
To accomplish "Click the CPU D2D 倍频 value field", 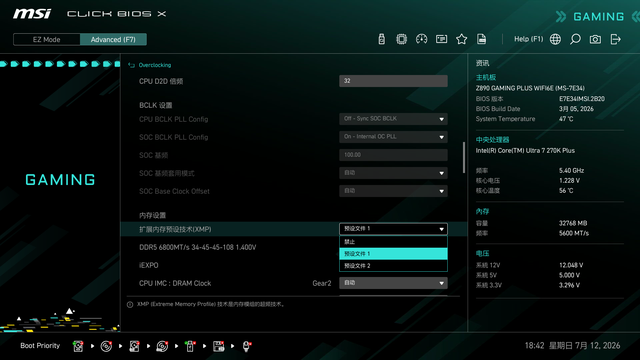I will point(393,81).
